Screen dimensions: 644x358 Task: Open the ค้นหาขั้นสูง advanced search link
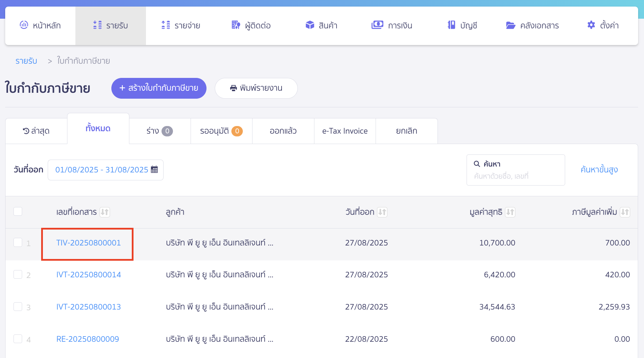(x=599, y=170)
